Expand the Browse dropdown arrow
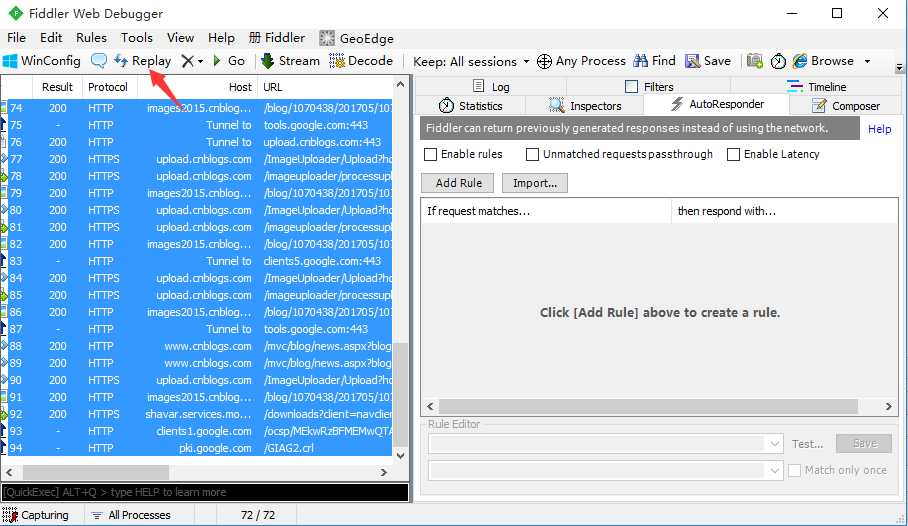Screen dimensions: 908x526 (x=867, y=61)
